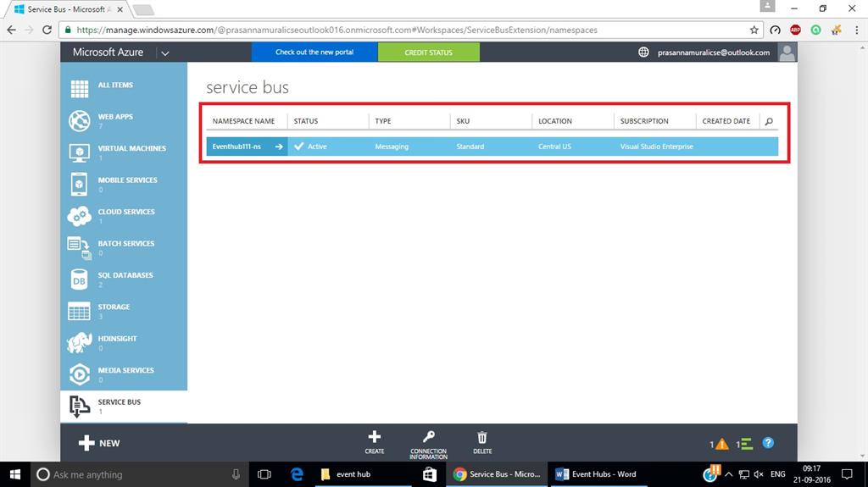Screen dimensions: 868x487
Task: Click the Credit Status button
Action: click(428, 52)
